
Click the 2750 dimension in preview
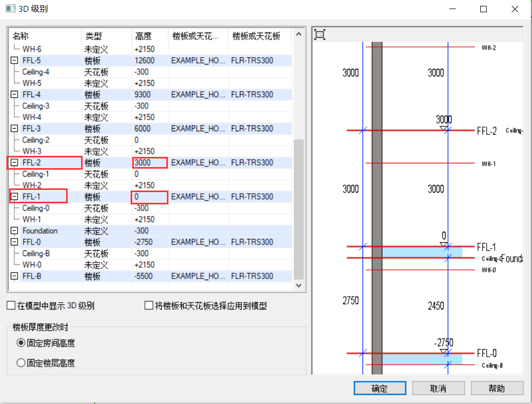point(350,300)
